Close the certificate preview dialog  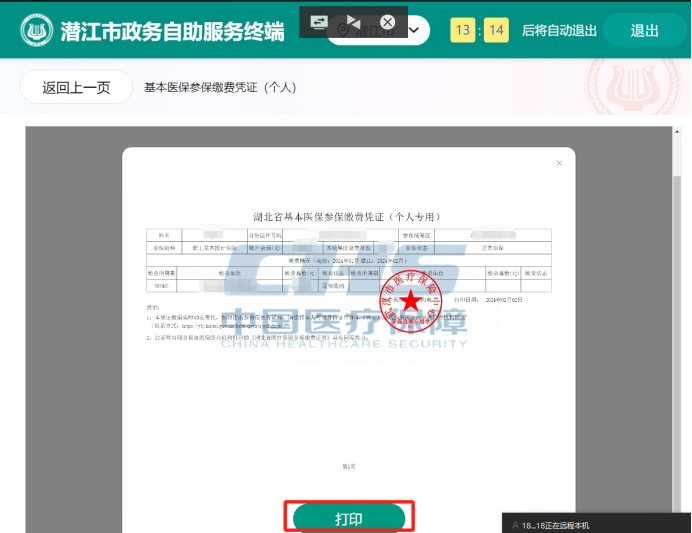pos(559,163)
